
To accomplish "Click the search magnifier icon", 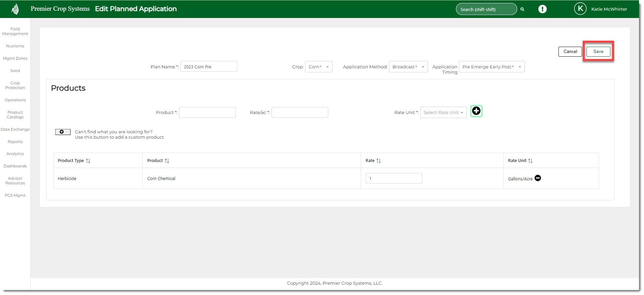I will pos(522,9).
